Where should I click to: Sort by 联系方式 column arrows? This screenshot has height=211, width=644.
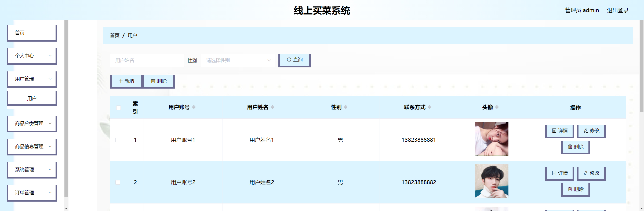coord(430,107)
